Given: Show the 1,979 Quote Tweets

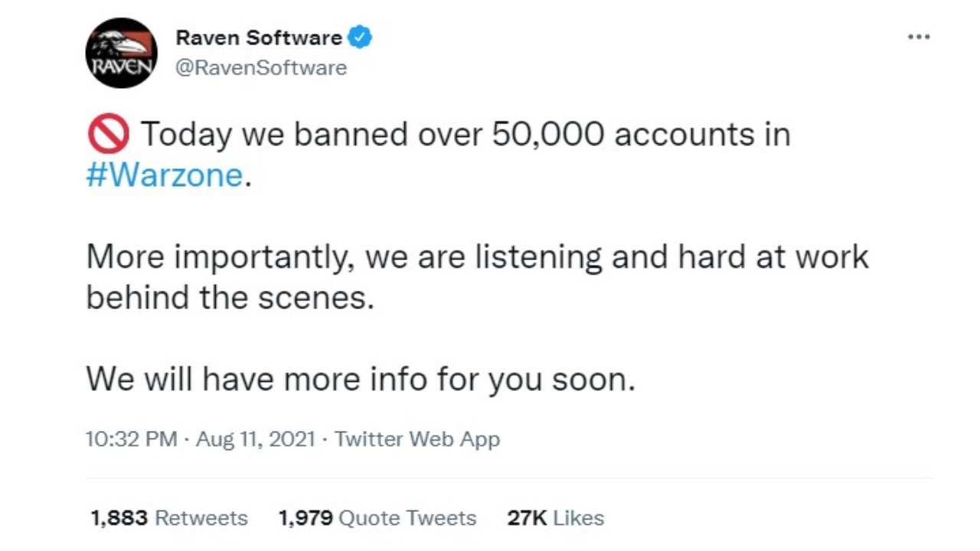Looking at the screenshot, I should [377, 518].
